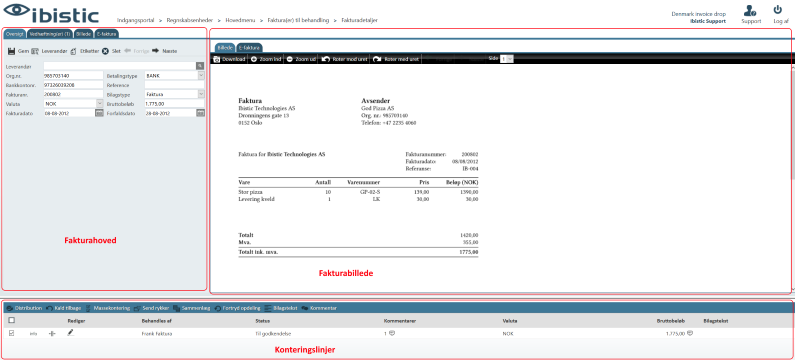Open Distribution in the lines toolbar
The width and height of the screenshot is (795, 360).
pyautogui.click(x=24, y=308)
